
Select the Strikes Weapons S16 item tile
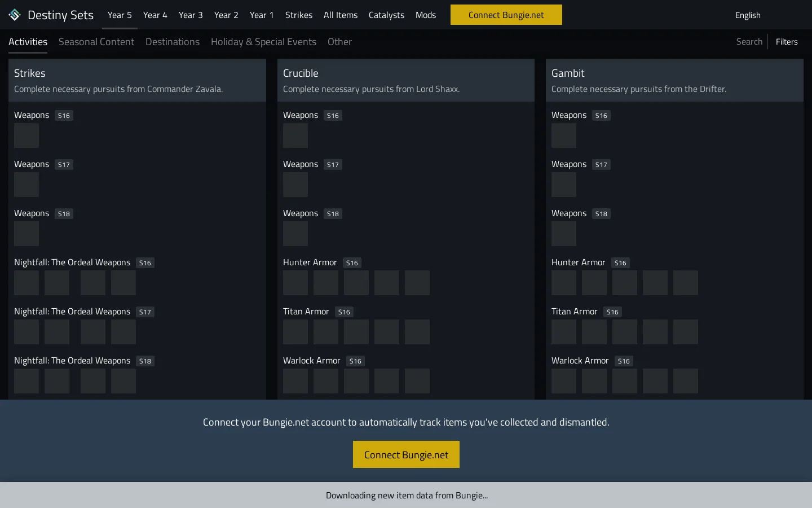[27, 135]
